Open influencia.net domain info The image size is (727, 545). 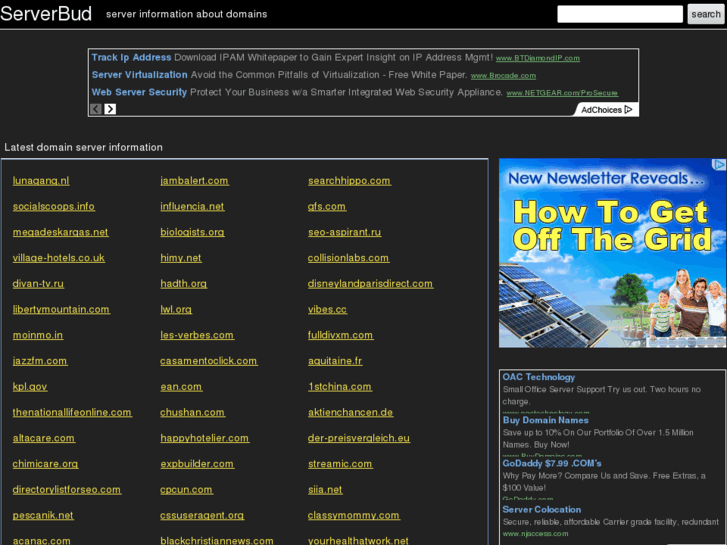[192, 206]
